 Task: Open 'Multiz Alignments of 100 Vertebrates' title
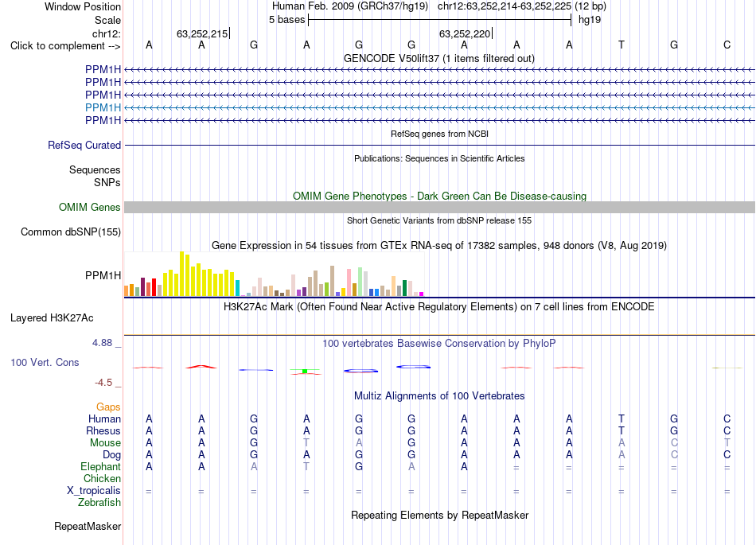[x=439, y=396]
